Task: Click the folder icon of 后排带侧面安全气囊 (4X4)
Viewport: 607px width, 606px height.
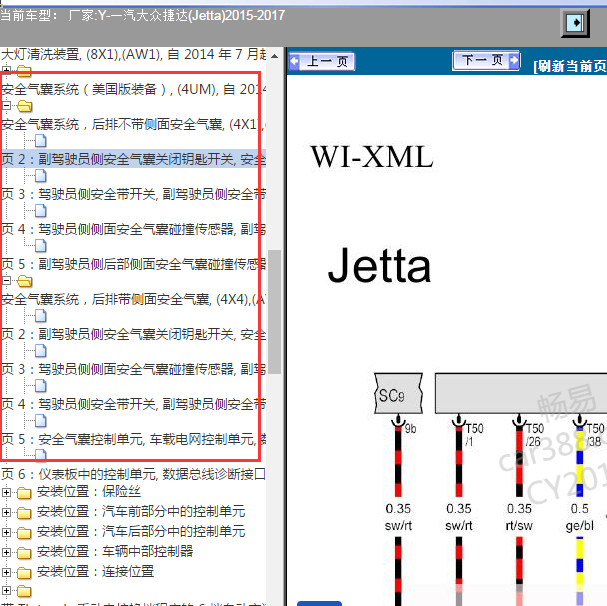Action: pos(24,281)
